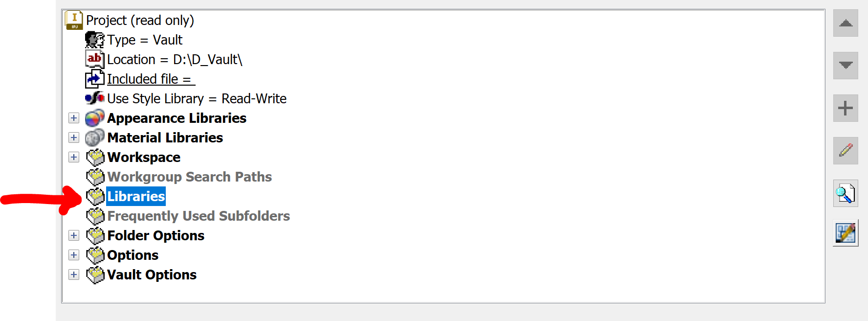Click the magnifier find-files button
Image resolution: width=868 pixels, height=321 pixels.
(846, 193)
